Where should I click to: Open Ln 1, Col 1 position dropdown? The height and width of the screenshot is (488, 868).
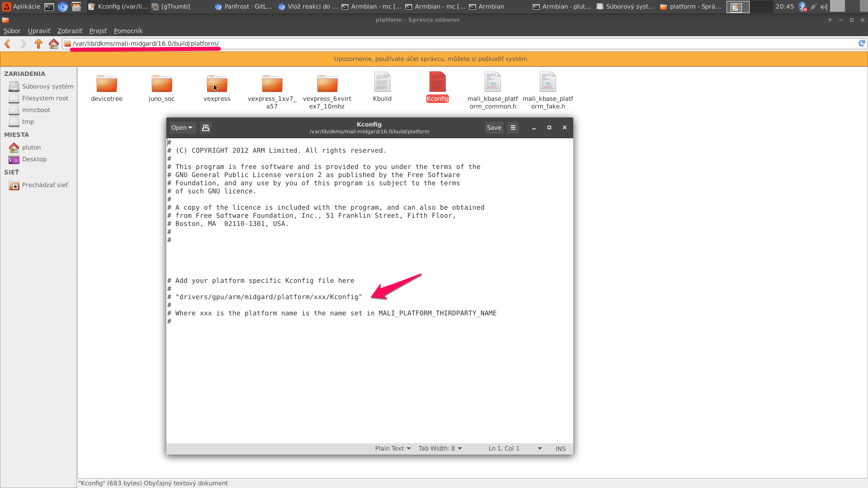coord(515,448)
